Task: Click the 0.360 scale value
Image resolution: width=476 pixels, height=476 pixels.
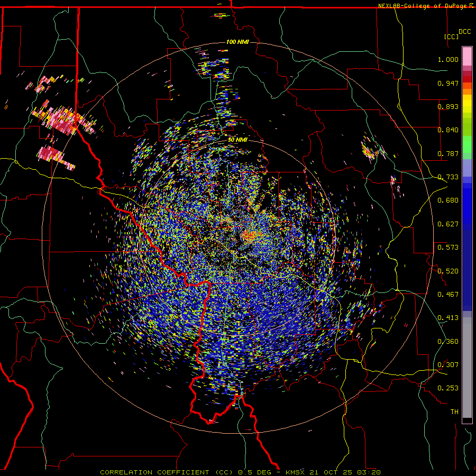Action: [448, 342]
